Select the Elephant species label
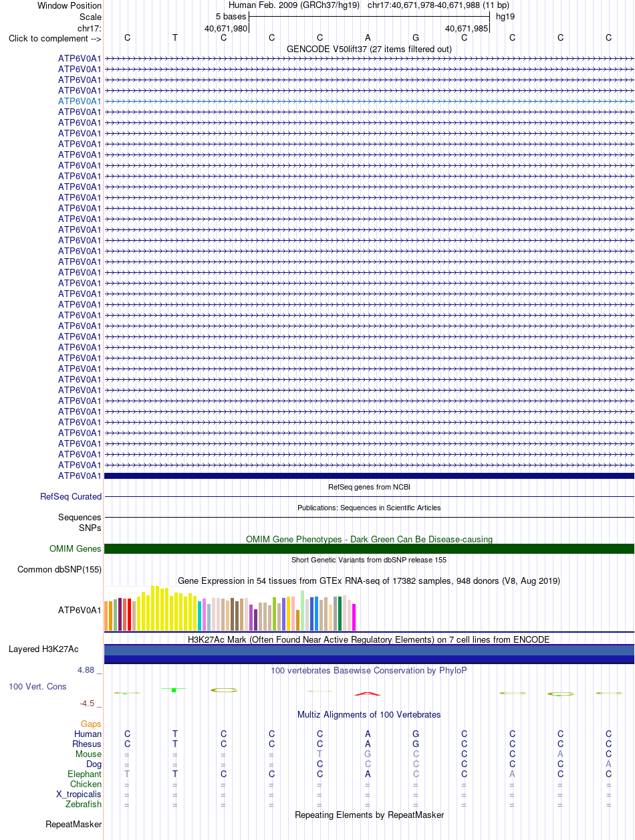The image size is (635, 840). coord(85,774)
